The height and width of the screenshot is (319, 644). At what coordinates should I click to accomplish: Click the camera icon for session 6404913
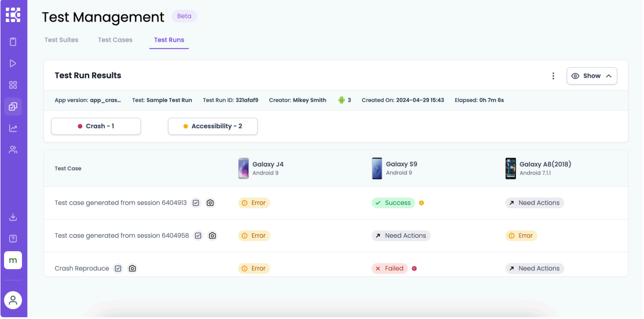click(210, 202)
